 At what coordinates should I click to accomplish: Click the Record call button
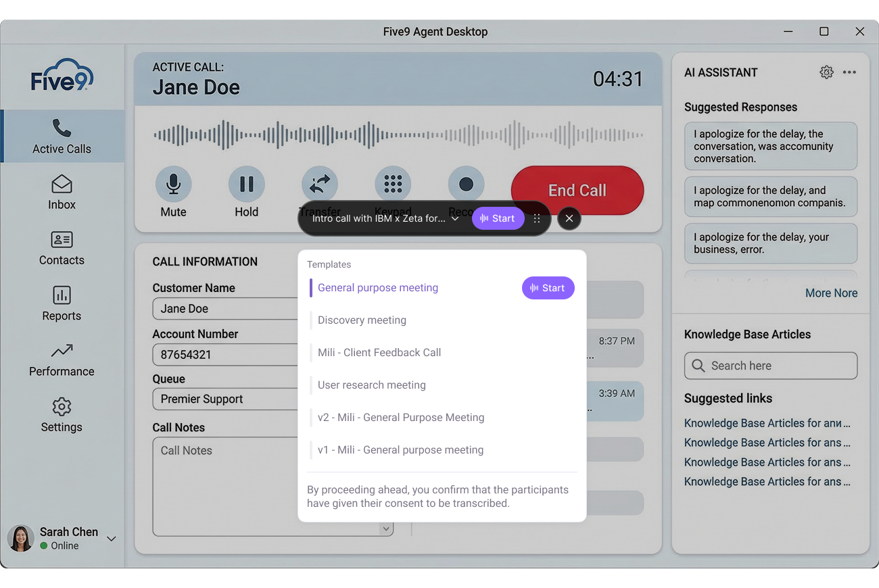(466, 184)
